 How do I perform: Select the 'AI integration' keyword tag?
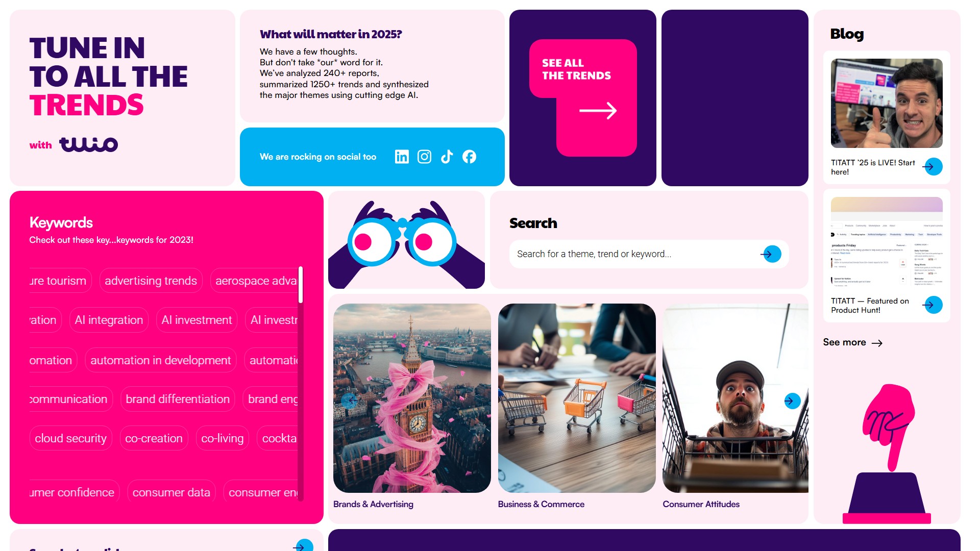(x=109, y=320)
